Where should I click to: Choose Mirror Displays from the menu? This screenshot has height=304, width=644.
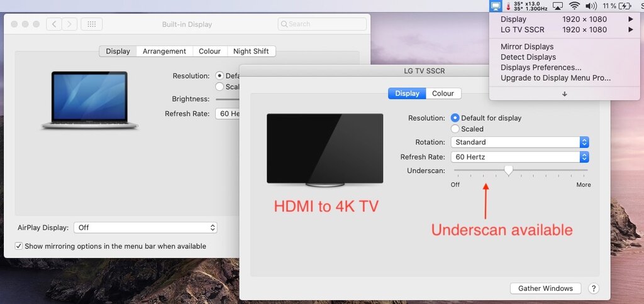(527, 46)
